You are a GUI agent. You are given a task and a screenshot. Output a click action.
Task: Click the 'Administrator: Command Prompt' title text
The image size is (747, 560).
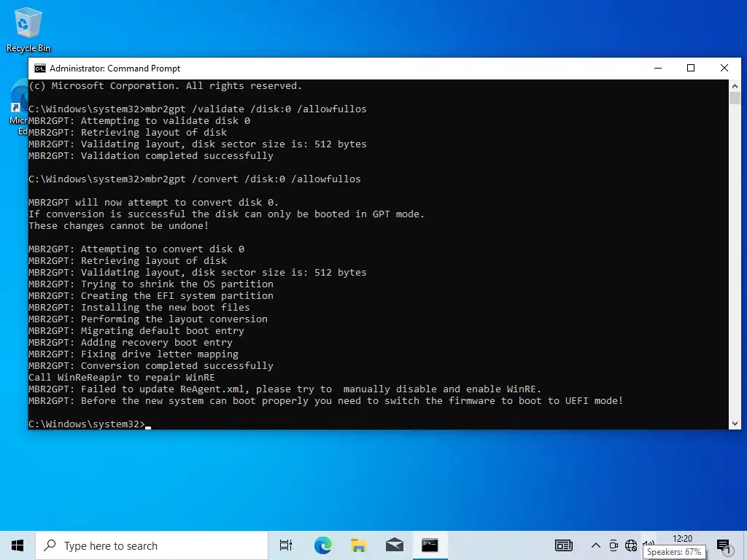(x=115, y=69)
